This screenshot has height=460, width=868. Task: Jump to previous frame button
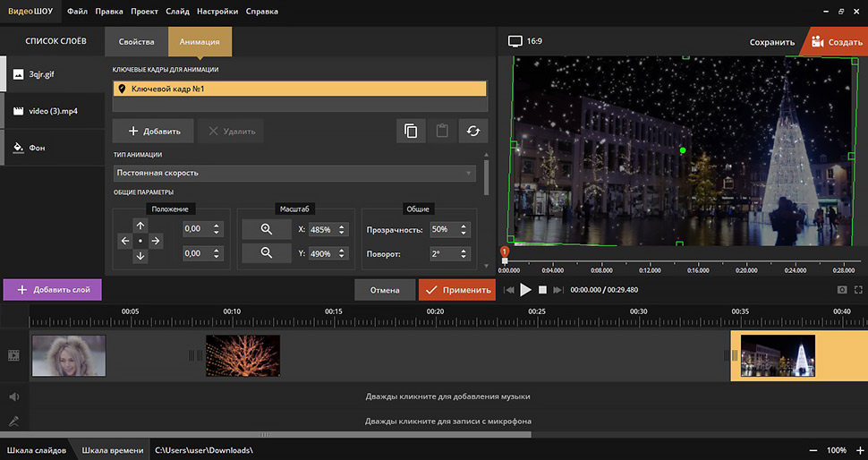pyautogui.click(x=509, y=289)
